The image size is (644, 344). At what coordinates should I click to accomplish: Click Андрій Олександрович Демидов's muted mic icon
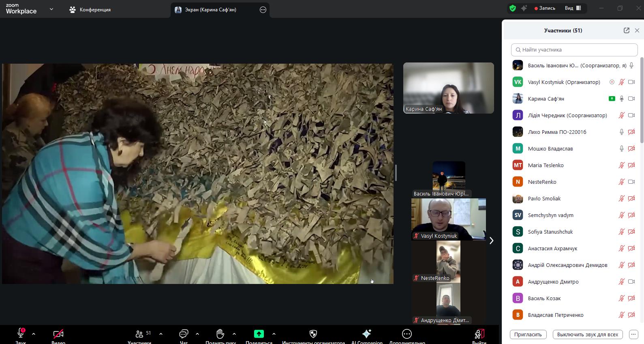[621, 265]
